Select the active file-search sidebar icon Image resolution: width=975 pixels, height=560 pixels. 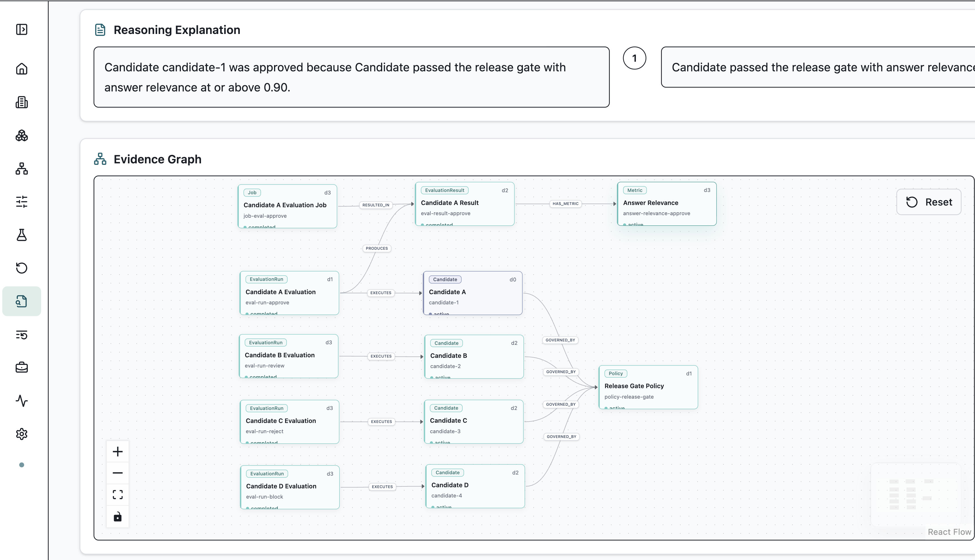coord(22,301)
